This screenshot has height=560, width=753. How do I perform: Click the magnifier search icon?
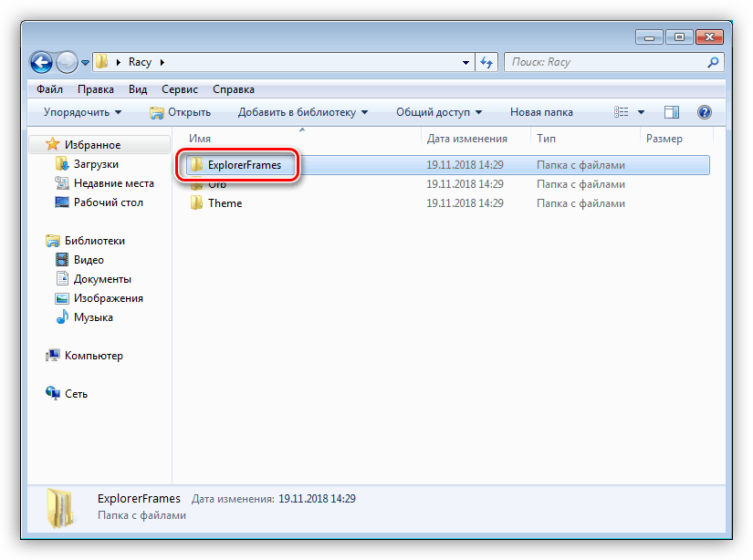coord(713,62)
